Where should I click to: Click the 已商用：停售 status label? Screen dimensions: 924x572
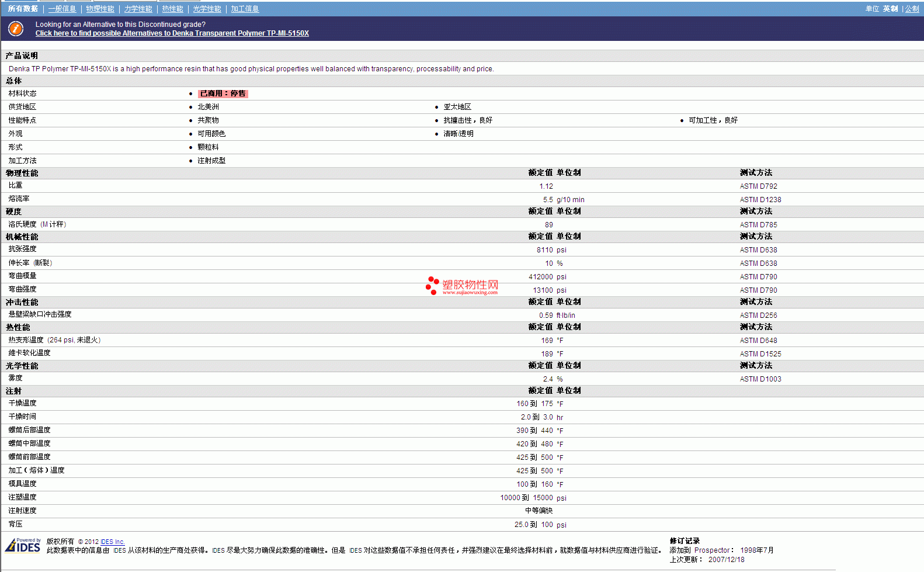point(223,93)
